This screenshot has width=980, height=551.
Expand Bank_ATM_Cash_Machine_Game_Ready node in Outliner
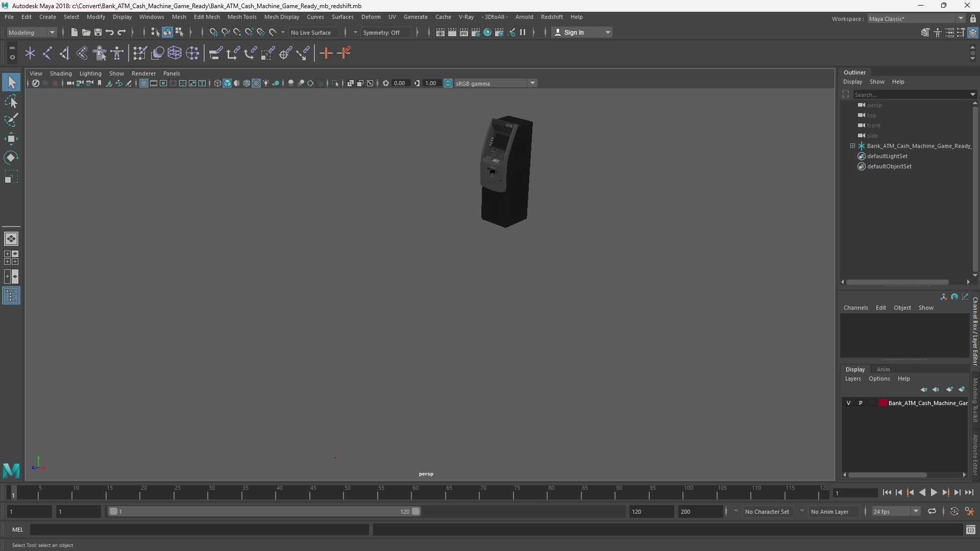point(852,146)
